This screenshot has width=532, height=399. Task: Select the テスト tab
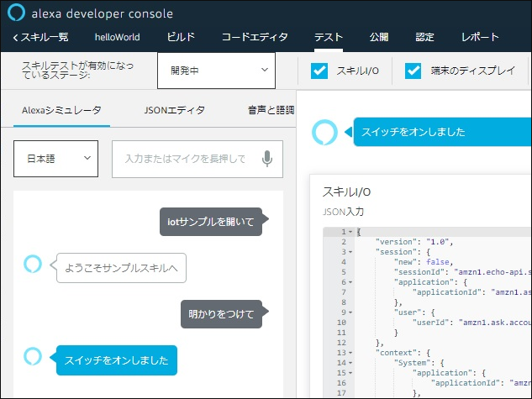[329, 37]
